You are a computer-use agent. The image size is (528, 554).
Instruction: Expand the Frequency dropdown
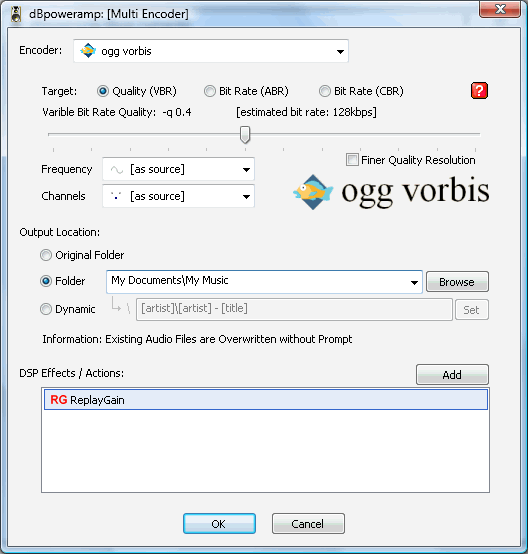point(246,170)
